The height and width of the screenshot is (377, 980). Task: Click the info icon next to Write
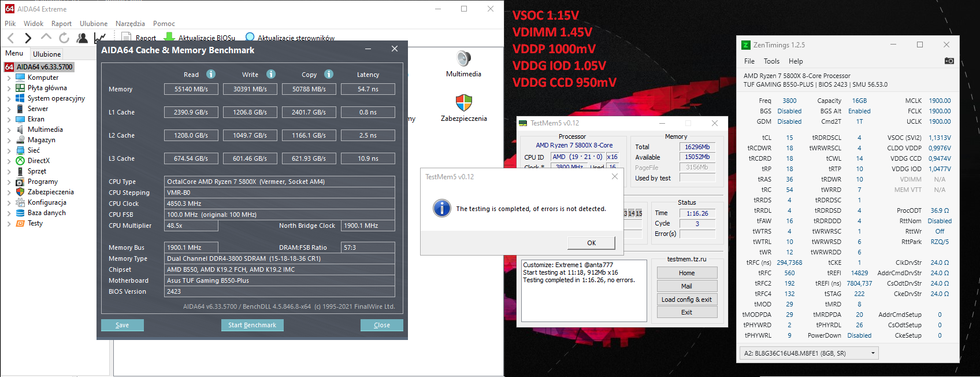click(x=271, y=74)
